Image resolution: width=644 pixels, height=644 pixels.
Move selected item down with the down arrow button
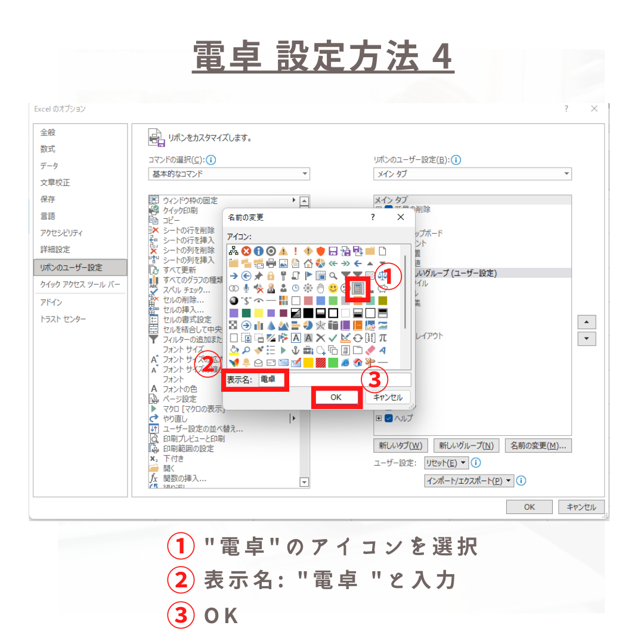587,339
